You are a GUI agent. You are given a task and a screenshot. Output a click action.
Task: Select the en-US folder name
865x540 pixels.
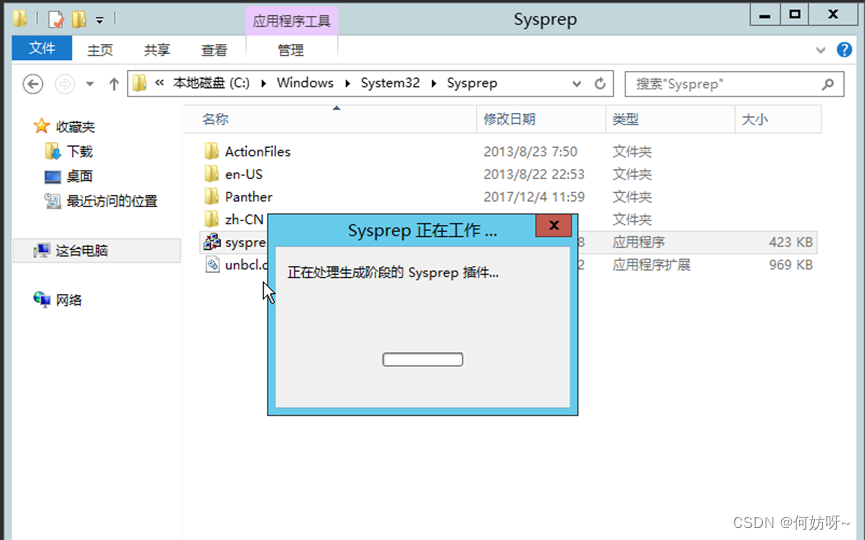click(x=244, y=174)
